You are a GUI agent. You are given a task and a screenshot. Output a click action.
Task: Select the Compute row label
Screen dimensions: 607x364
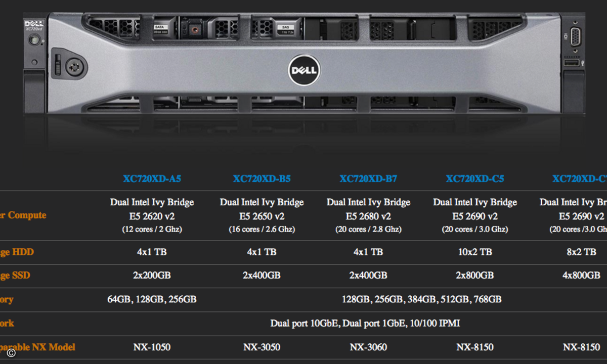pos(23,215)
